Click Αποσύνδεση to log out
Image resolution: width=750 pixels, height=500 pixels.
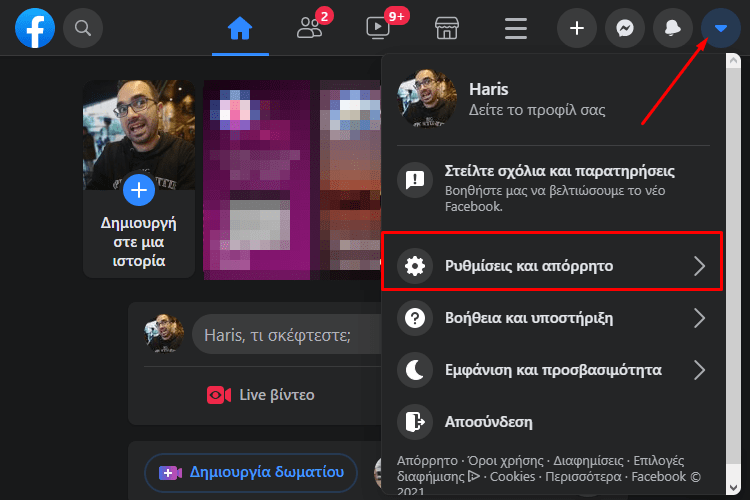552,422
